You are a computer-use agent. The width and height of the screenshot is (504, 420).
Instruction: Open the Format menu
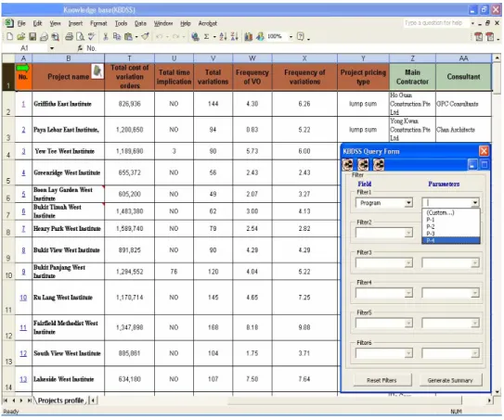98,23
